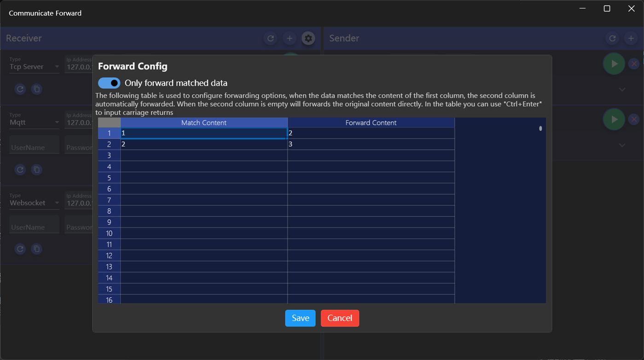The height and width of the screenshot is (360, 644).
Task: Click Mqtt Password input field
Action: point(79,145)
